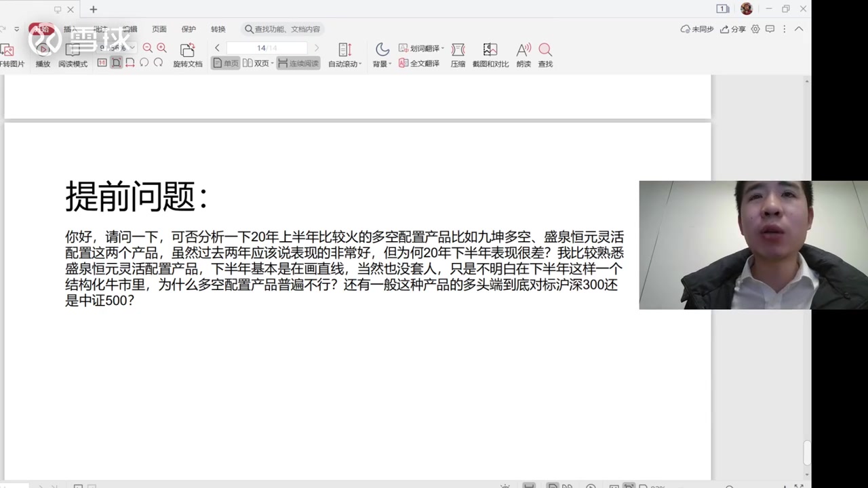Image resolution: width=868 pixels, height=488 pixels.
Task: Open the 保护 menu tab
Action: coord(189,29)
